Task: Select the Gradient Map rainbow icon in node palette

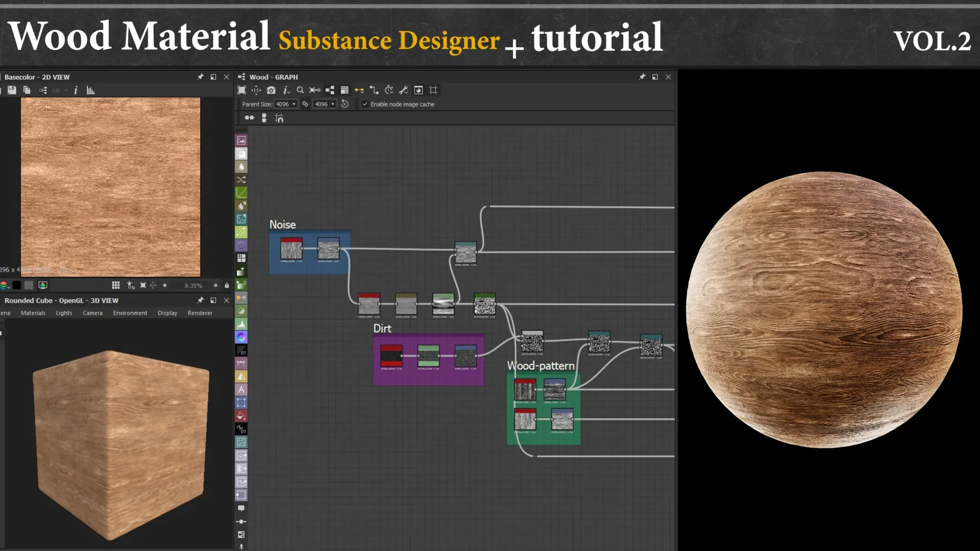Action: pos(241,336)
